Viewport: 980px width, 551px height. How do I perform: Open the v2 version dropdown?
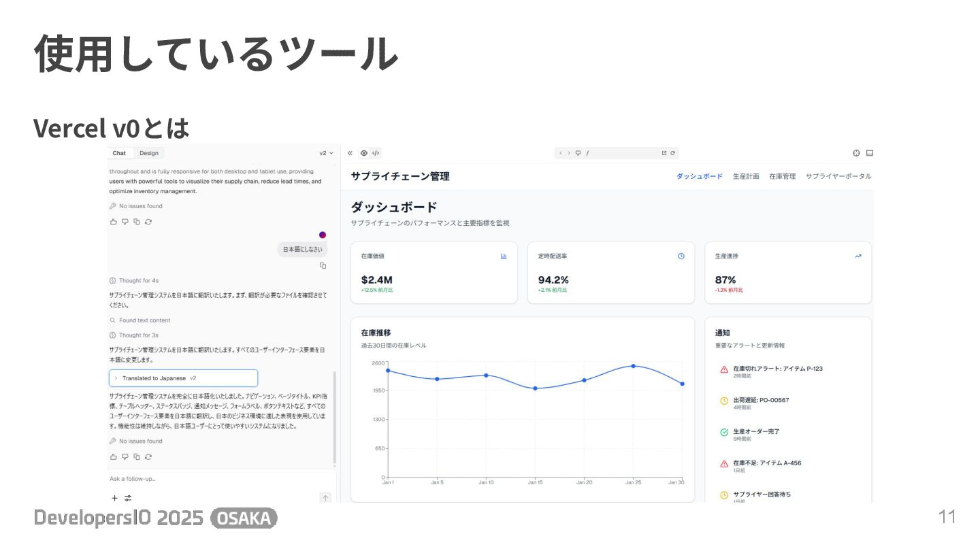(326, 153)
